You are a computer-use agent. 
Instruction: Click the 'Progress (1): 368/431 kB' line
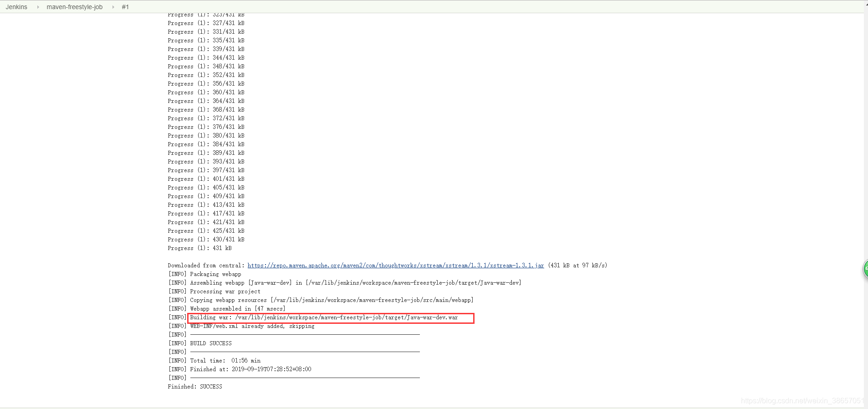pyautogui.click(x=206, y=110)
